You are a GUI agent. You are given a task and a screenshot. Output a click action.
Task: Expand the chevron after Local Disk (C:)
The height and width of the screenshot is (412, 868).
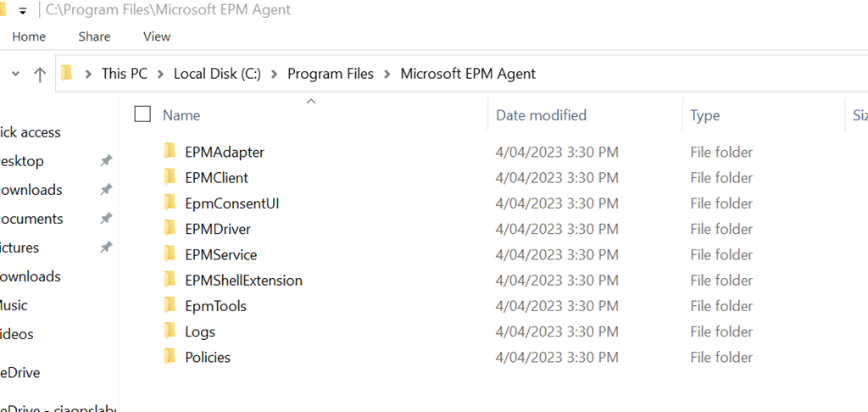coord(275,74)
